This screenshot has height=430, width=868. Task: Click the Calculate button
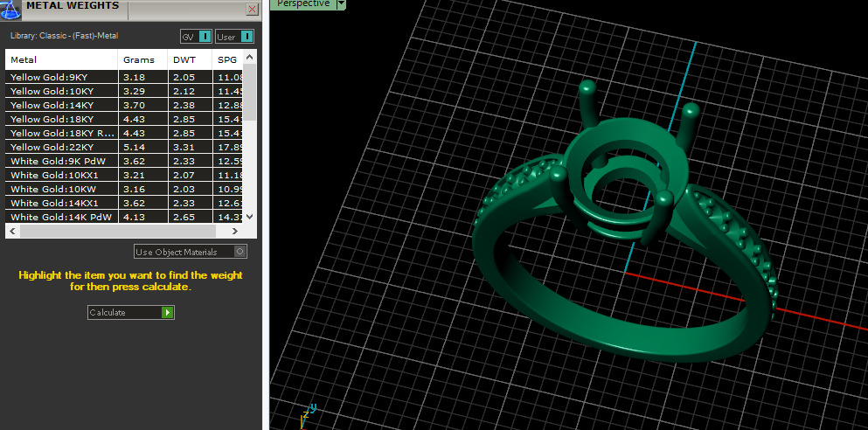pos(130,312)
